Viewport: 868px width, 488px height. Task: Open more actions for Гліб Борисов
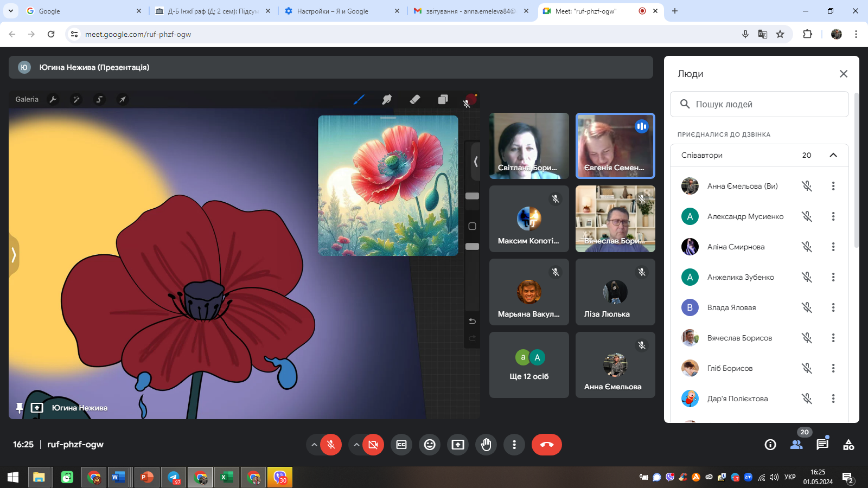(833, 368)
